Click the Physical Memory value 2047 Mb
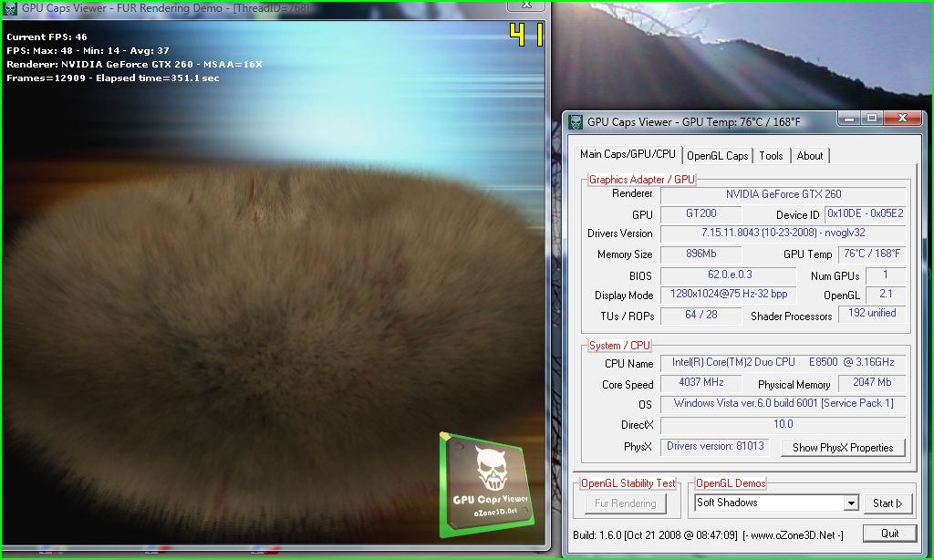Image resolution: width=934 pixels, height=560 pixels. pyautogui.click(x=871, y=382)
